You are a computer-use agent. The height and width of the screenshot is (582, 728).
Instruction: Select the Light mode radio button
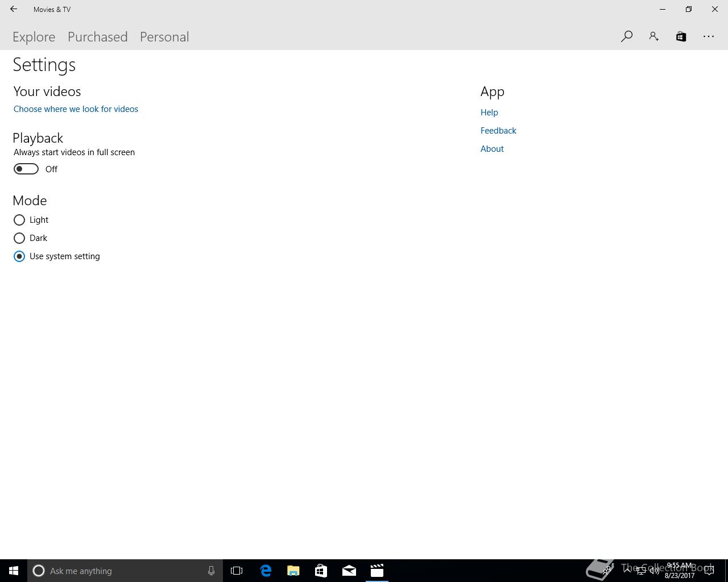tap(19, 220)
